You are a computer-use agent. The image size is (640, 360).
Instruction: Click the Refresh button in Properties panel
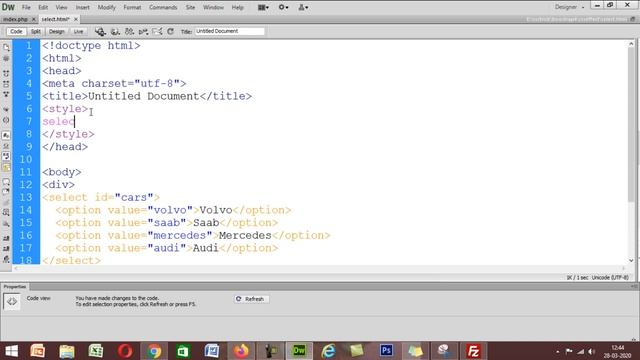251,299
